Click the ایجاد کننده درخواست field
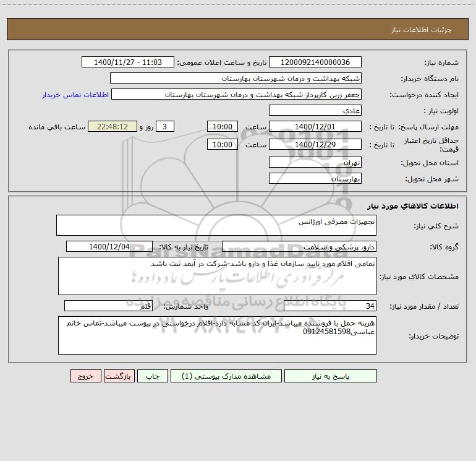 [x=237, y=95]
